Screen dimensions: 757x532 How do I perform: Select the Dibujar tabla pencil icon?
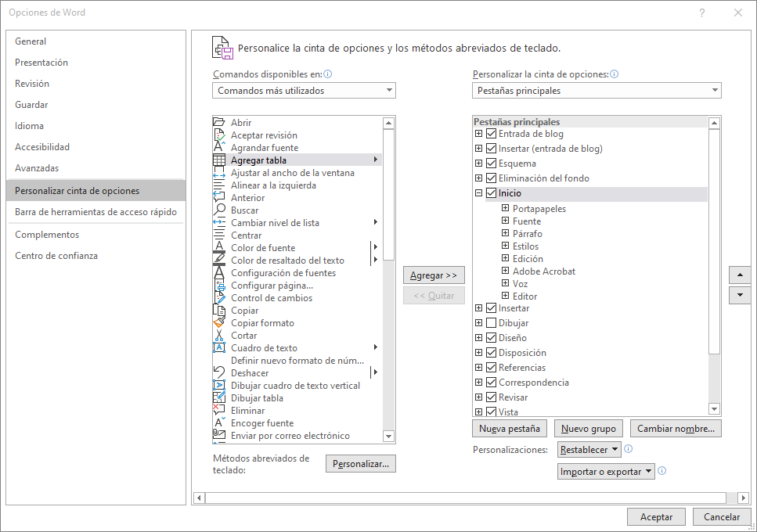pos(220,397)
